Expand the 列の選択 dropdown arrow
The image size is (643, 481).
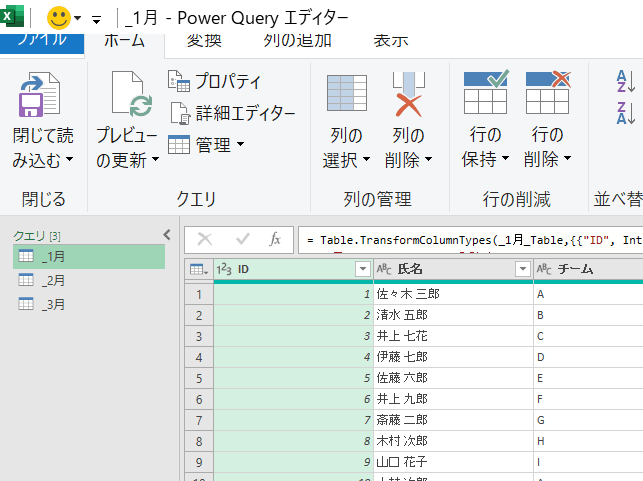(366, 159)
